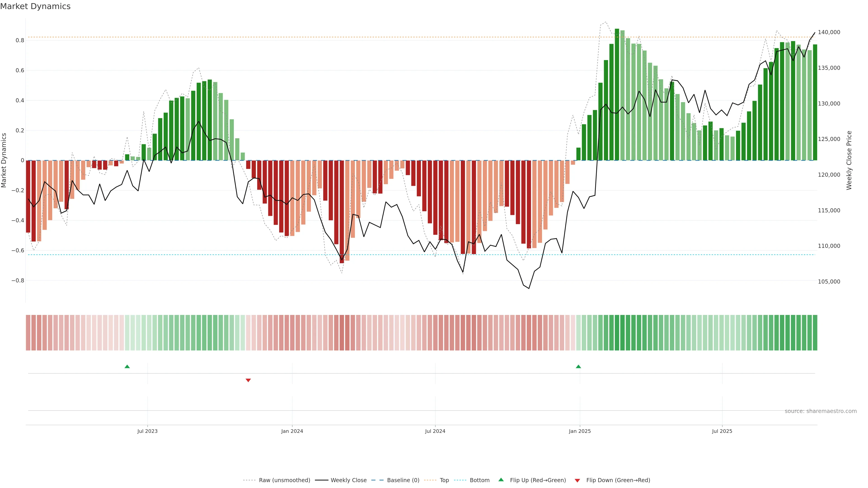Click the Market Dynamics chart title
The image size is (868, 488).
(x=35, y=6)
